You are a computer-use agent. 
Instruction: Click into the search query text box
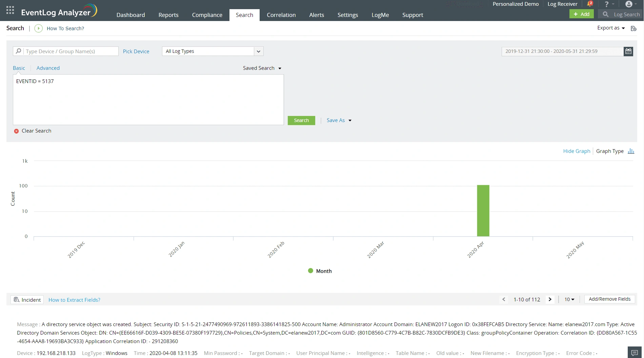pyautogui.click(x=148, y=100)
